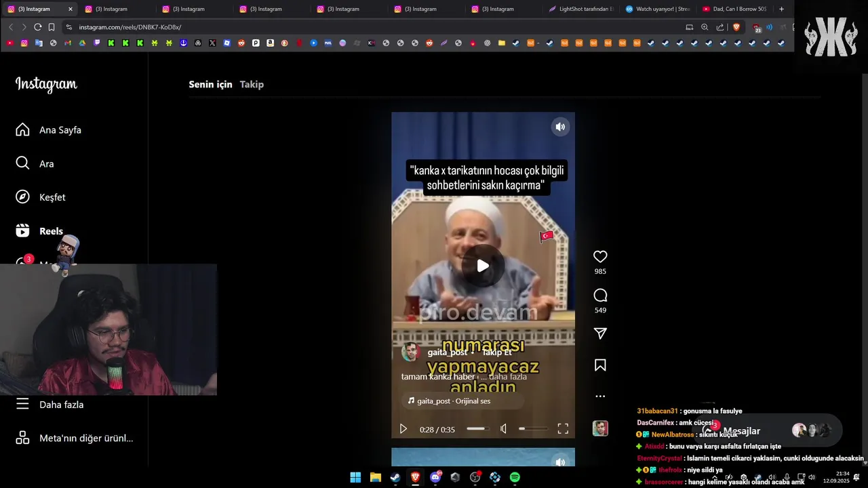
Task: Open a new browser tab
Action: point(781,9)
